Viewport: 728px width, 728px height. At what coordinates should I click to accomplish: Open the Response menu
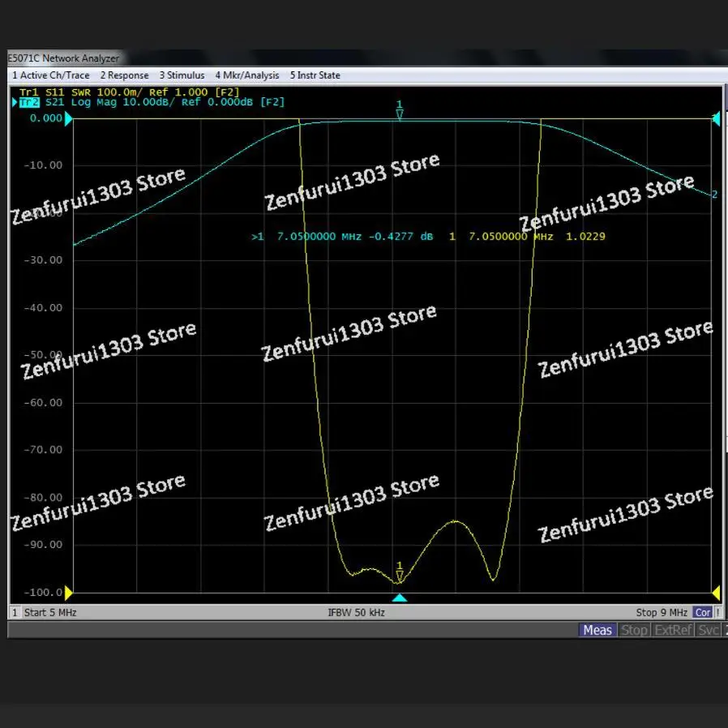click(124, 75)
